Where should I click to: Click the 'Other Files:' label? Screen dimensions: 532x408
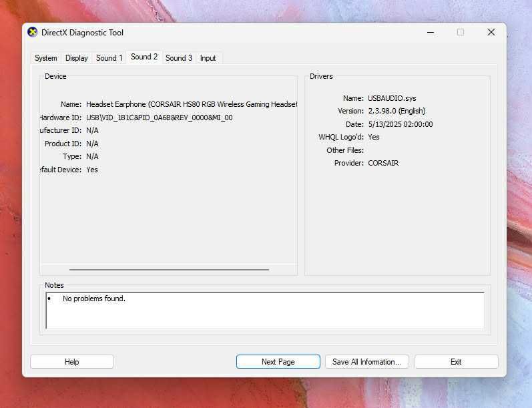[345, 150]
